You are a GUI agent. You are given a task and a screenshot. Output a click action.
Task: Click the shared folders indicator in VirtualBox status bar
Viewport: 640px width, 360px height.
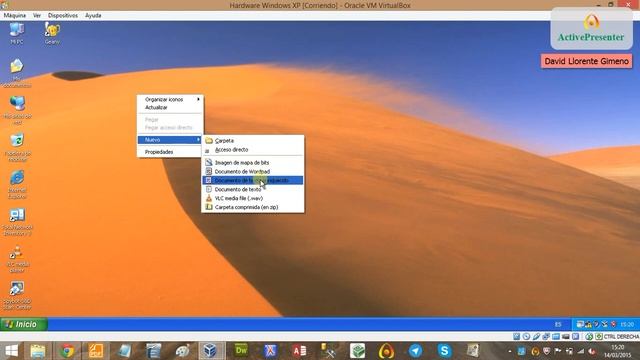(556, 336)
